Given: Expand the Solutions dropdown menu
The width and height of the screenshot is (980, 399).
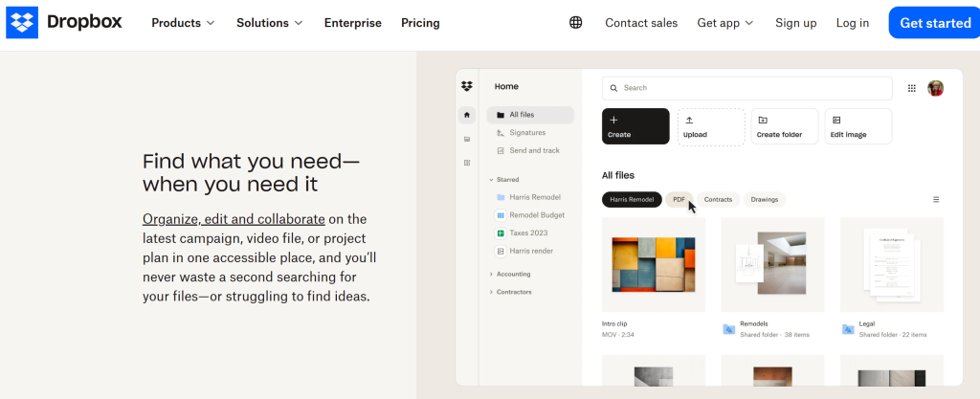Looking at the screenshot, I should pyautogui.click(x=270, y=23).
